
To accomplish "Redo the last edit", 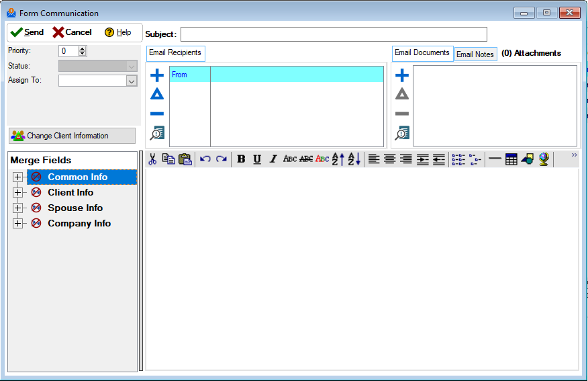I will [222, 159].
